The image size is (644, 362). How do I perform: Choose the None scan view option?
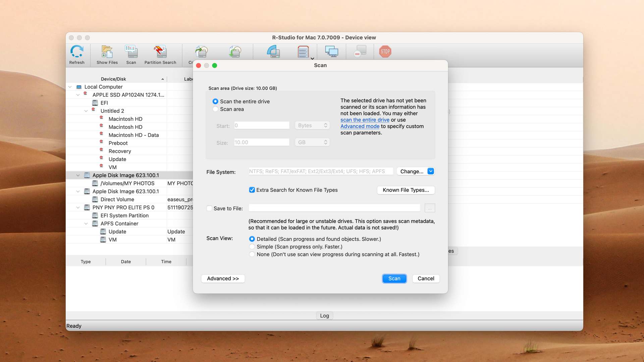click(252, 254)
